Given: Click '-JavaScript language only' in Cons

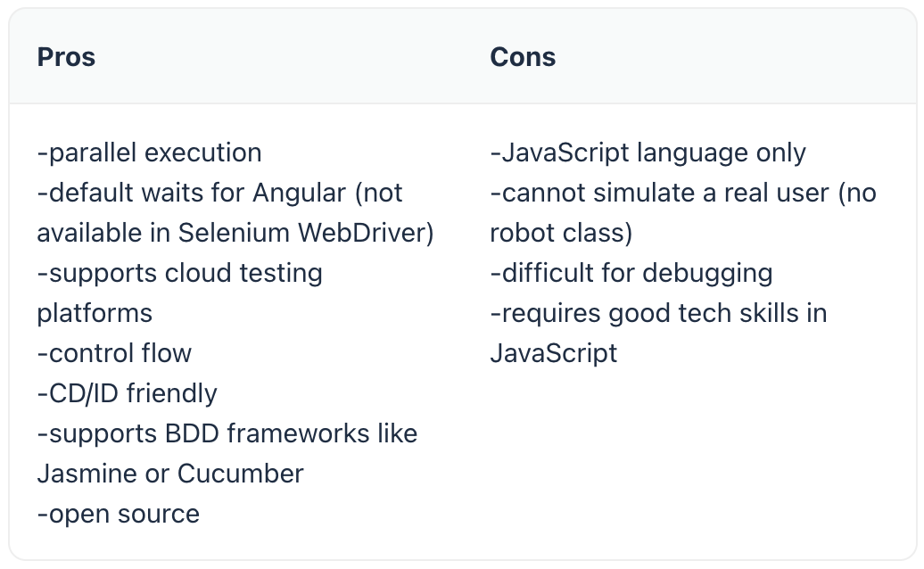Looking at the screenshot, I should coord(648,153).
